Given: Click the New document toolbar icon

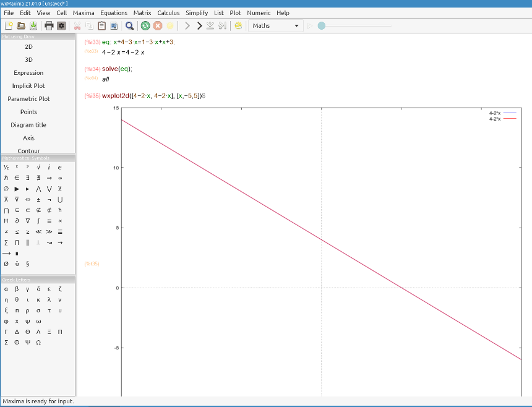Looking at the screenshot, I should [9, 25].
